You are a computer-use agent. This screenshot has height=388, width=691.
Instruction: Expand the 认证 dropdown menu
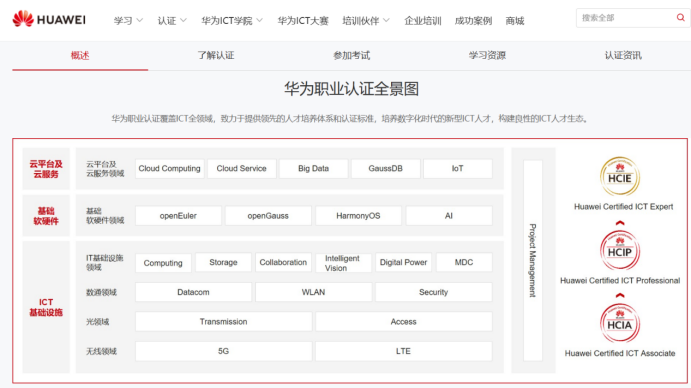point(172,21)
